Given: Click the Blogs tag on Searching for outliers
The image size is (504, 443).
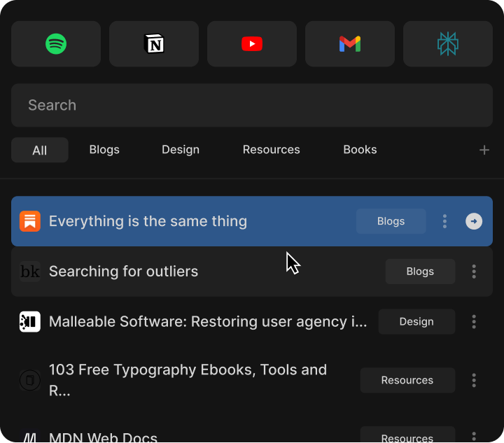Looking at the screenshot, I should pos(420,272).
